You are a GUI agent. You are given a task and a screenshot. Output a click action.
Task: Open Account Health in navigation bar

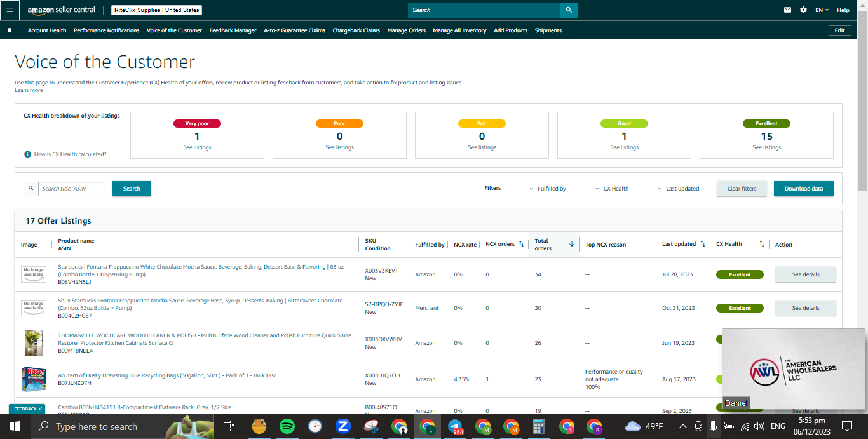pos(47,30)
